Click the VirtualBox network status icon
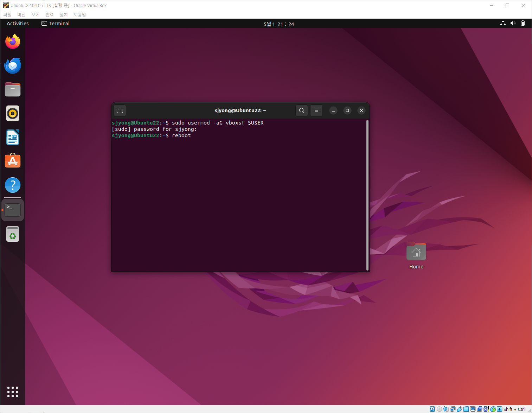Viewport: 532px width, 413px height. pyautogui.click(x=453, y=409)
